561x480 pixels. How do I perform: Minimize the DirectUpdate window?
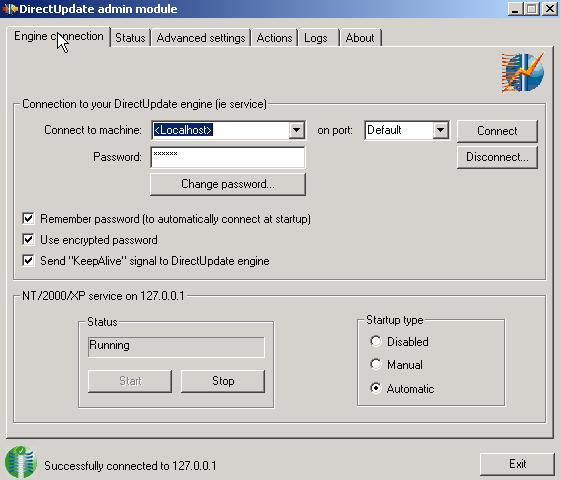coord(515,9)
